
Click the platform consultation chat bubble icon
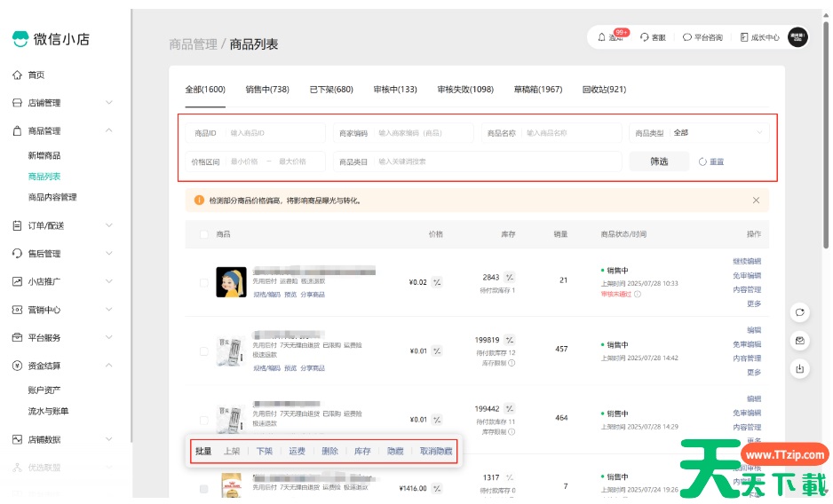(x=686, y=37)
